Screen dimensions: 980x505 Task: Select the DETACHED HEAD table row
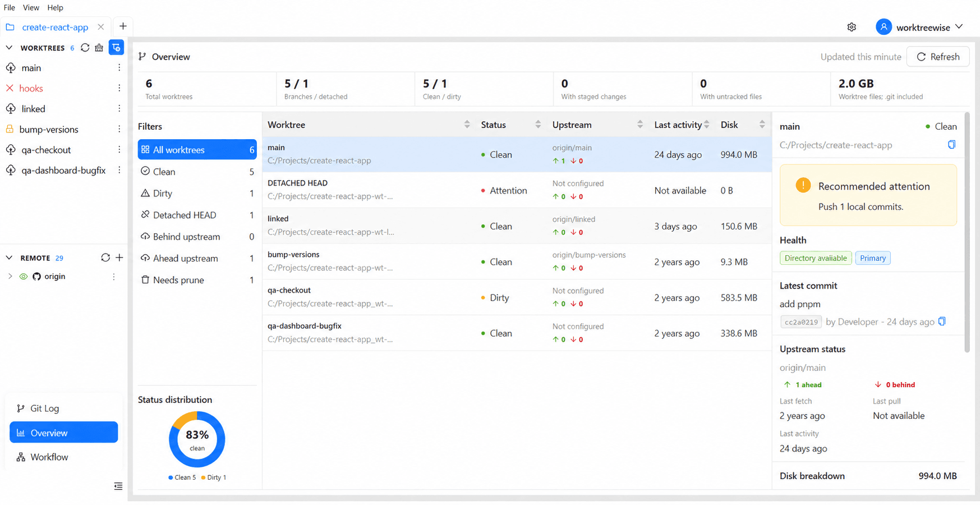click(517, 190)
